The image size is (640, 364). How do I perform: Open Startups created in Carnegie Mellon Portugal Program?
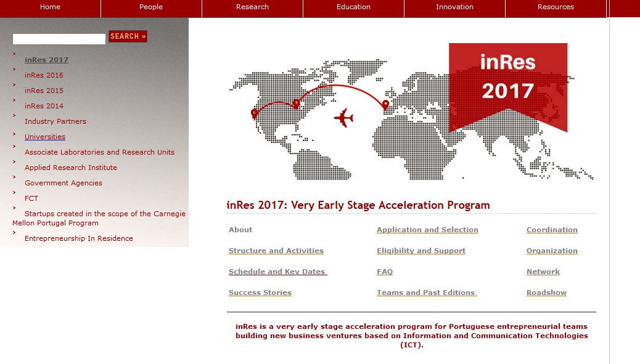point(99,218)
